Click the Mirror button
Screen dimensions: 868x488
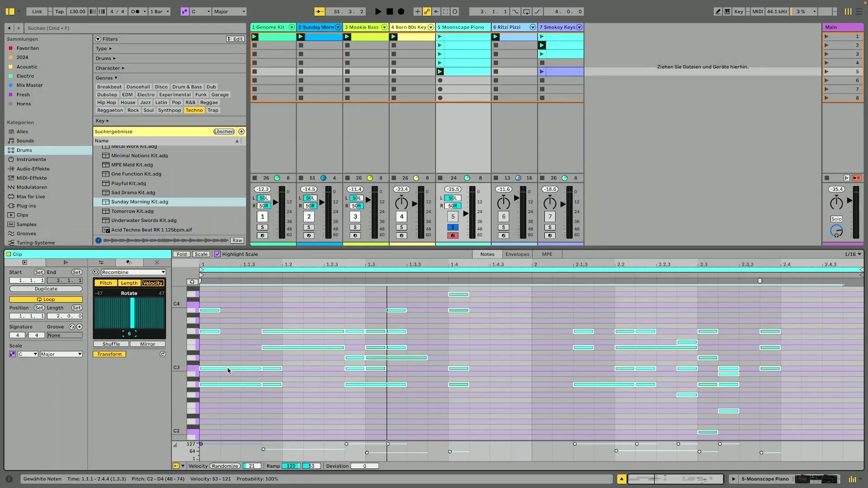click(x=147, y=344)
